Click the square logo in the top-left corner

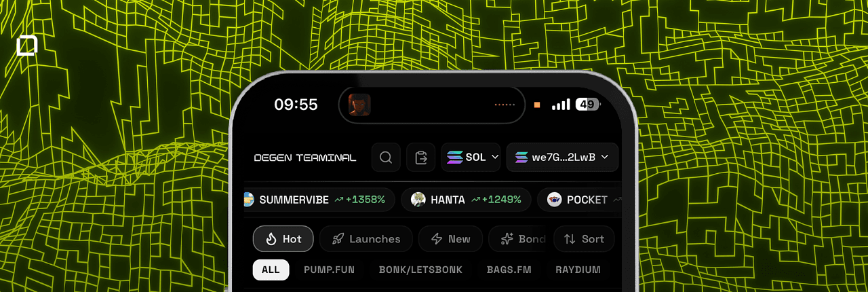coord(26,46)
